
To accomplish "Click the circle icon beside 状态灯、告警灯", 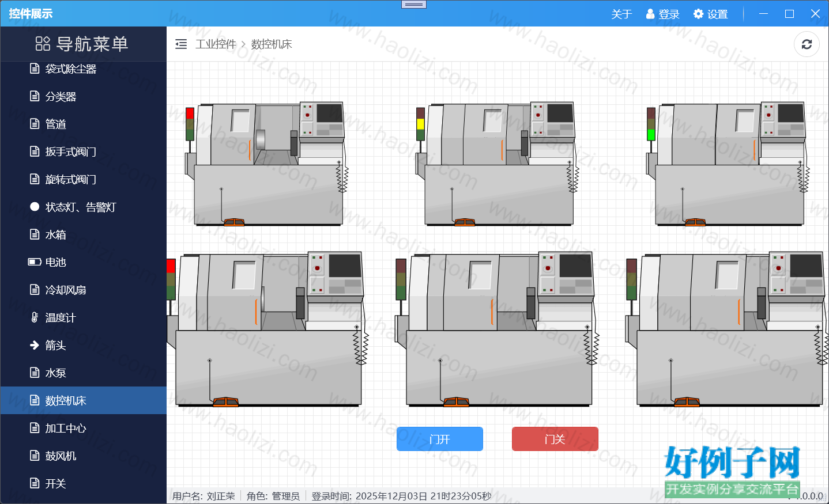I will coord(35,207).
